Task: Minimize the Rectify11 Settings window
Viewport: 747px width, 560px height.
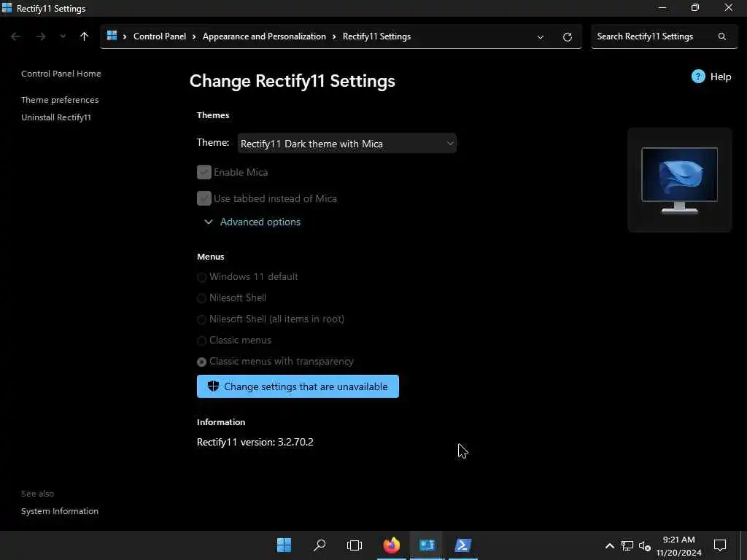Action: pyautogui.click(x=662, y=7)
